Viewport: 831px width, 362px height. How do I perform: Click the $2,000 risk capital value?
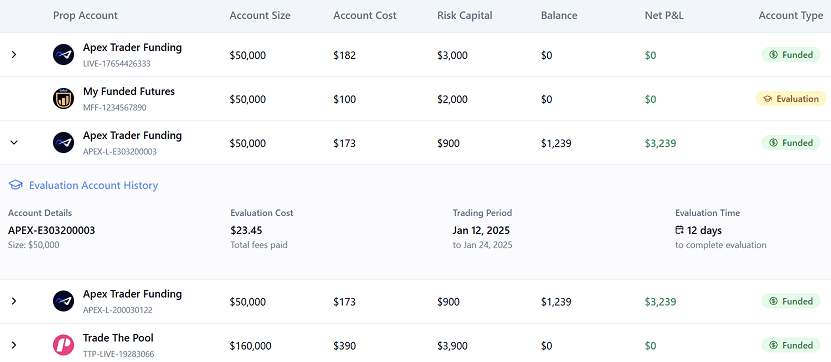tap(453, 99)
